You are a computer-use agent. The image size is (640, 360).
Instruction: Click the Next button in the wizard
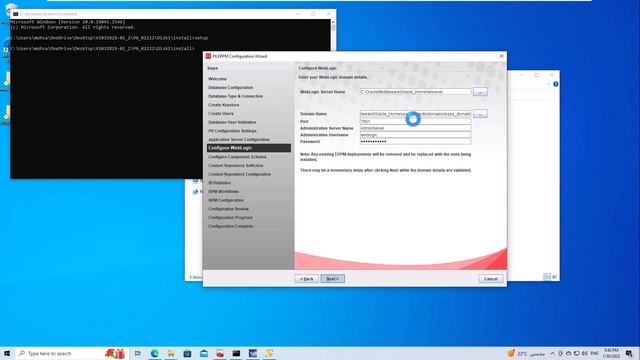[x=333, y=279]
